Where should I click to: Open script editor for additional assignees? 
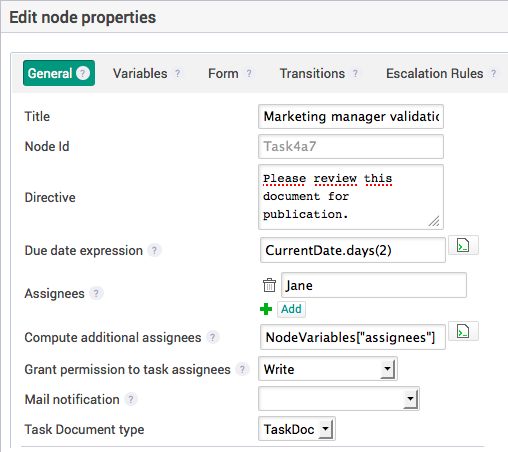click(463, 331)
